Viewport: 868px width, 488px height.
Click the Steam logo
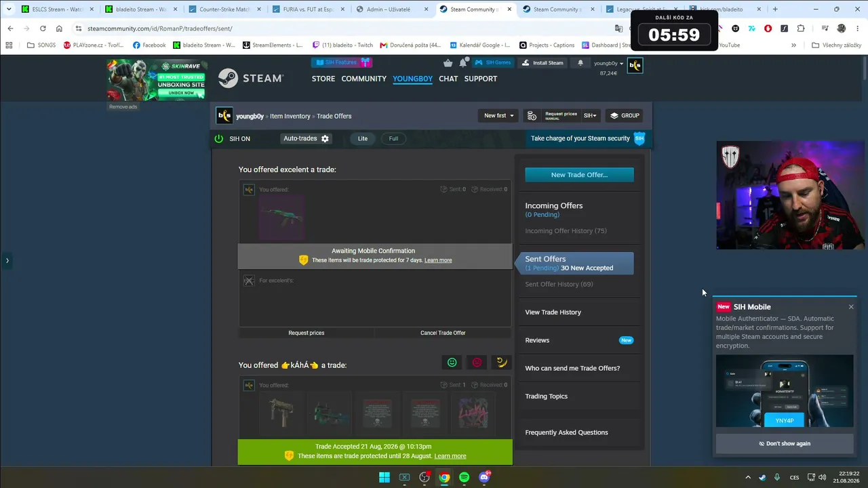point(251,78)
